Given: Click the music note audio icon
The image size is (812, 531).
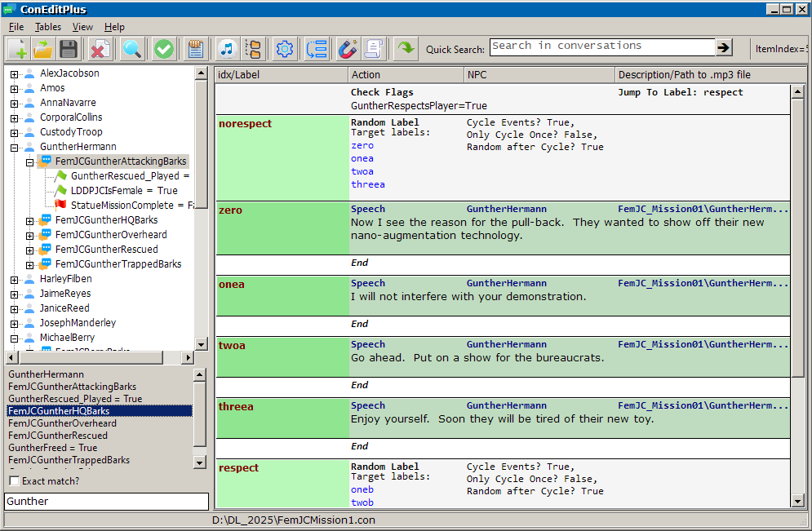Looking at the screenshot, I should pyautogui.click(x=227, y=49).
